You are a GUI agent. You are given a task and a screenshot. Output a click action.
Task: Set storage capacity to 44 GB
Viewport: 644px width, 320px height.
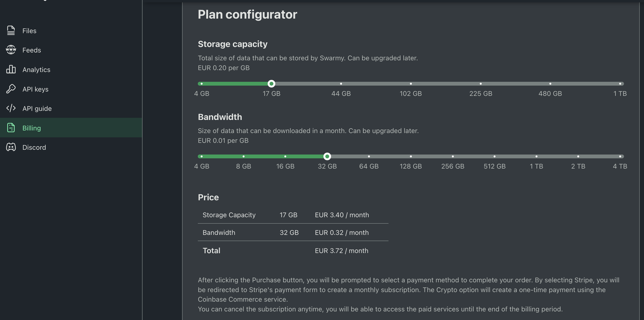(341, 84)
